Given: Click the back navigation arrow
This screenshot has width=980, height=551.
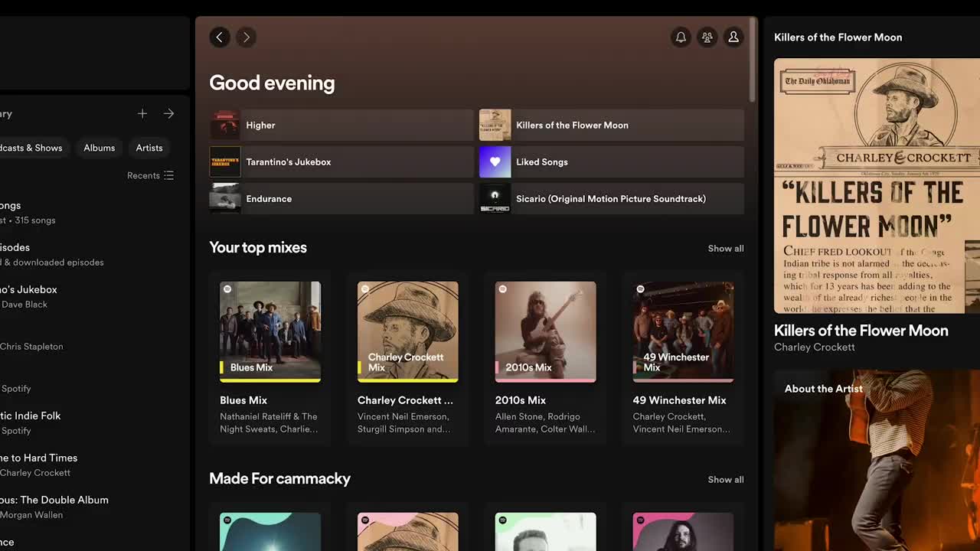Looking at the screenshot, I should (x=220, y=37).
